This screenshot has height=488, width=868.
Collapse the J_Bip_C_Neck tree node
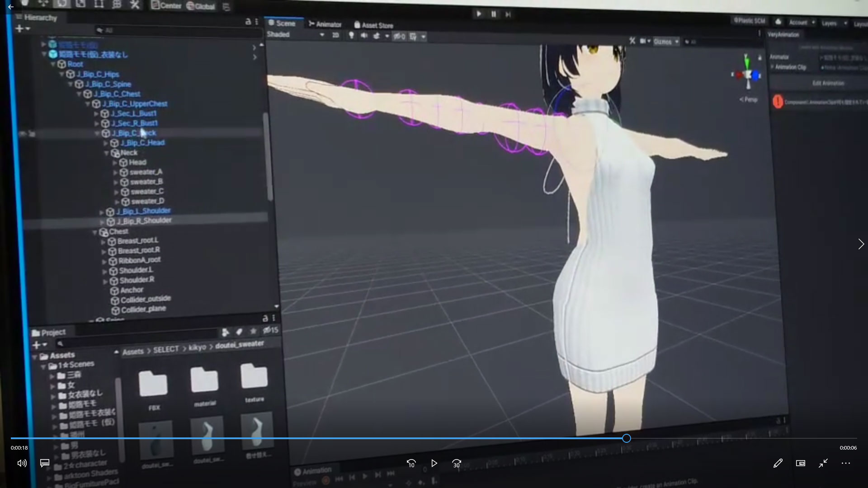click(97, 133)
